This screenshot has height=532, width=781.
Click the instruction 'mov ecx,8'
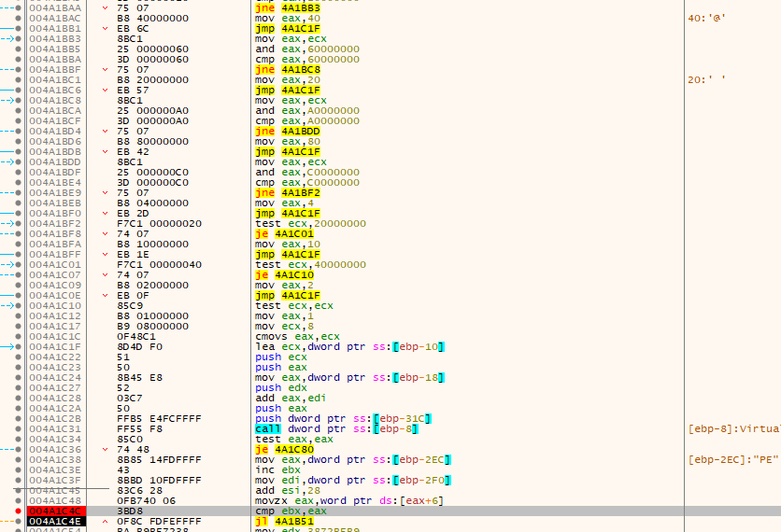284,327
